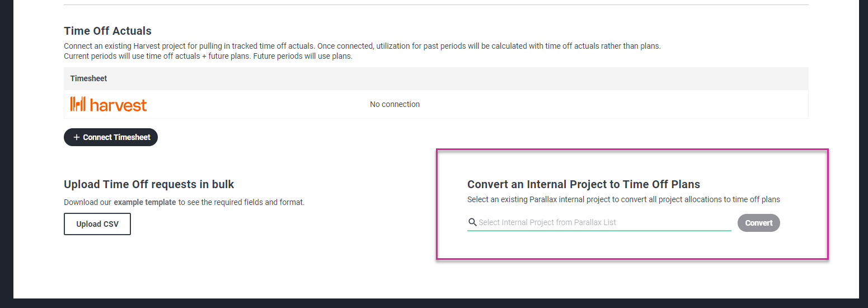
Task: Click the Connect Timesheet button
Action: pyautogui.click(x=111, y=137)
